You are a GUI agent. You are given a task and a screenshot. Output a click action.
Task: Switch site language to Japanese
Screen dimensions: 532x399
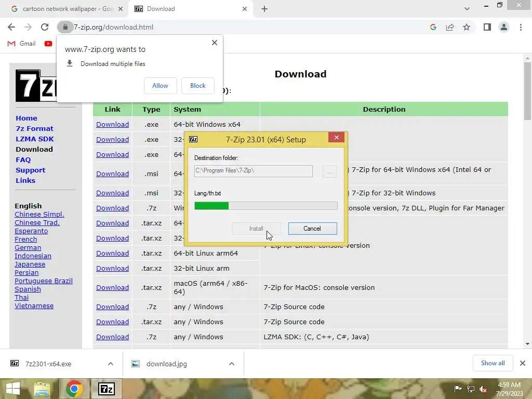(30, 264)
